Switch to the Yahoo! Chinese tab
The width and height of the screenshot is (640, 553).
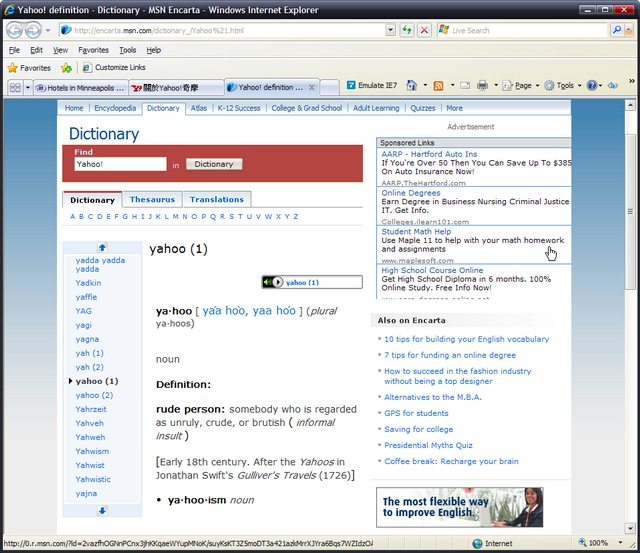click(x=176, y=88)
